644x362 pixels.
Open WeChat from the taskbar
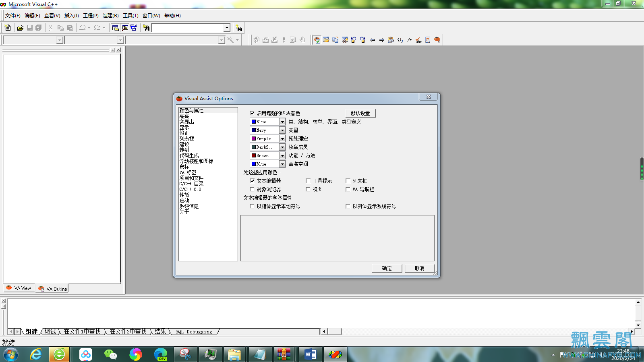pos(110,354)
